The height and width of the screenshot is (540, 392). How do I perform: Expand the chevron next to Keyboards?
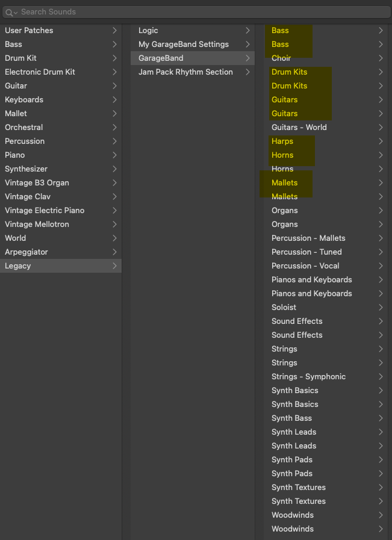(x=114, y=99)
